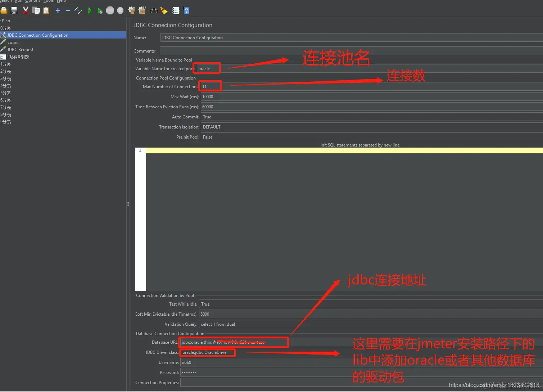Open the Help menu
Screen dimensions: 543x392
tap(61, 1)
